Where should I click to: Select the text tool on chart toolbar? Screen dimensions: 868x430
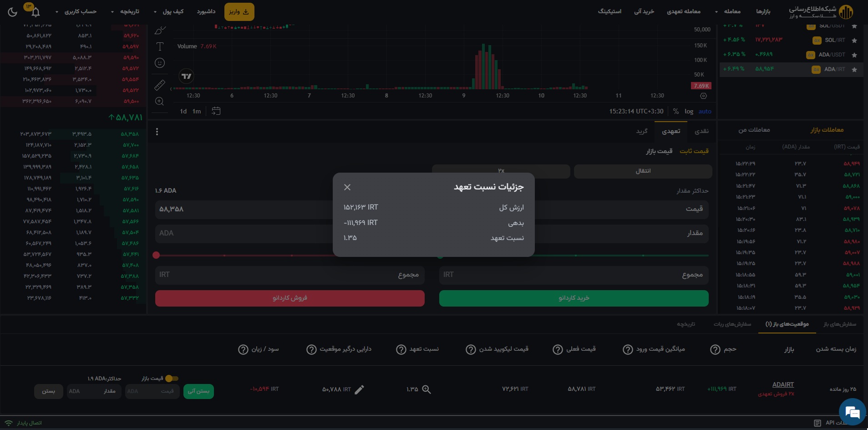(x=160, y=46)
